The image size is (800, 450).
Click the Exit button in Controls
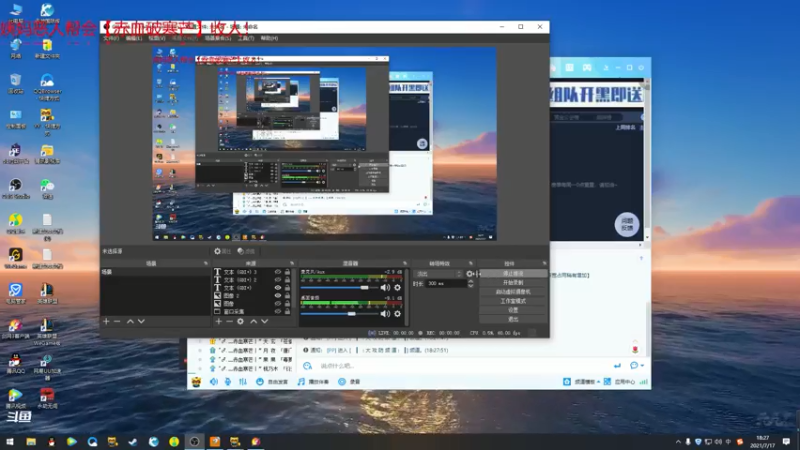pos(513,319)
